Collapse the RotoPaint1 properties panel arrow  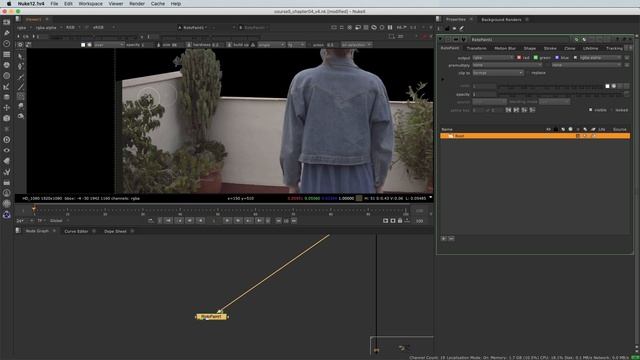440,40
